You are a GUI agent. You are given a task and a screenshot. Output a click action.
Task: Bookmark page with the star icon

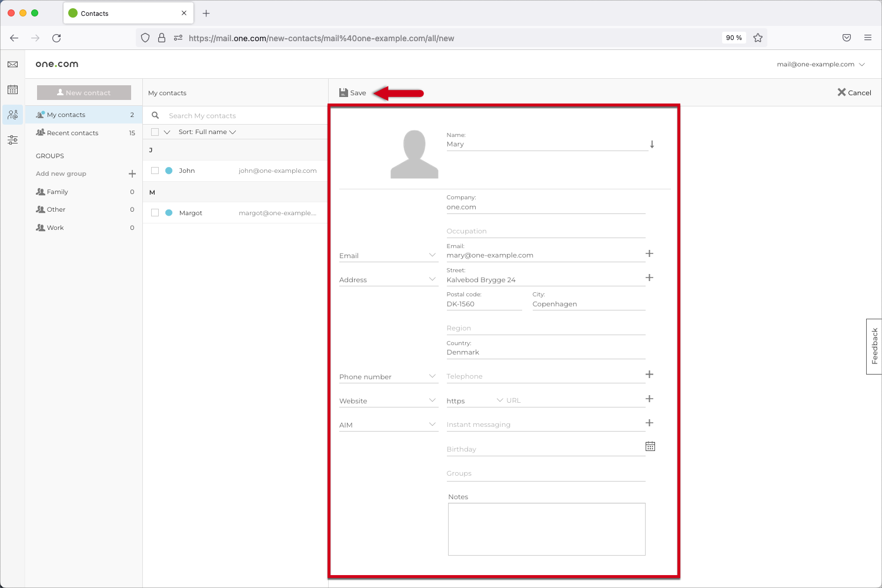coord(758,38)
